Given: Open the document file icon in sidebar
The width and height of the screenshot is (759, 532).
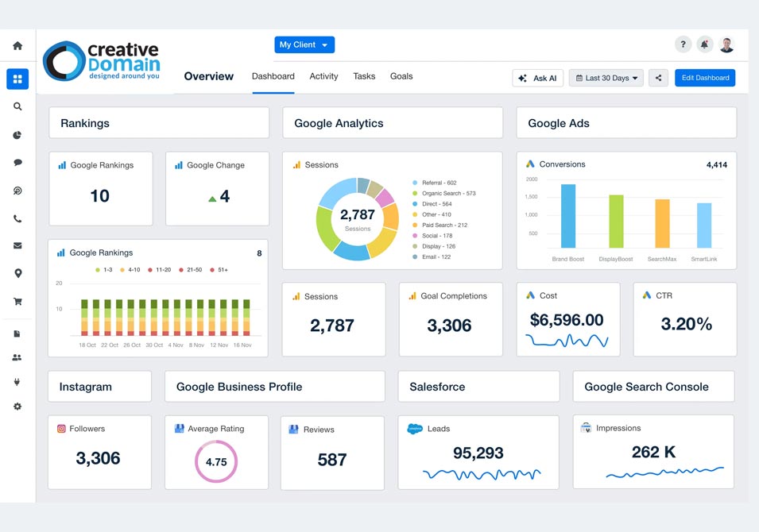Looking at the screenshot, I should tap(17, 333).
